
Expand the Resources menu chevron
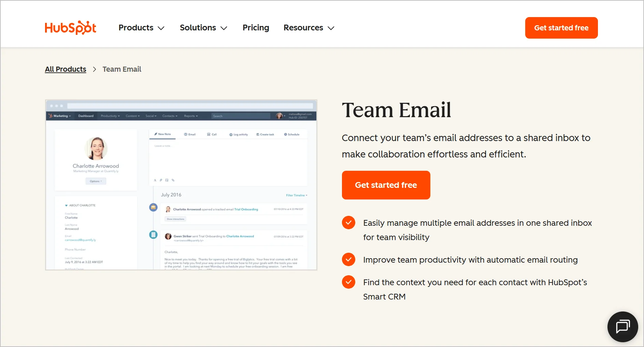tap(331, 28)
